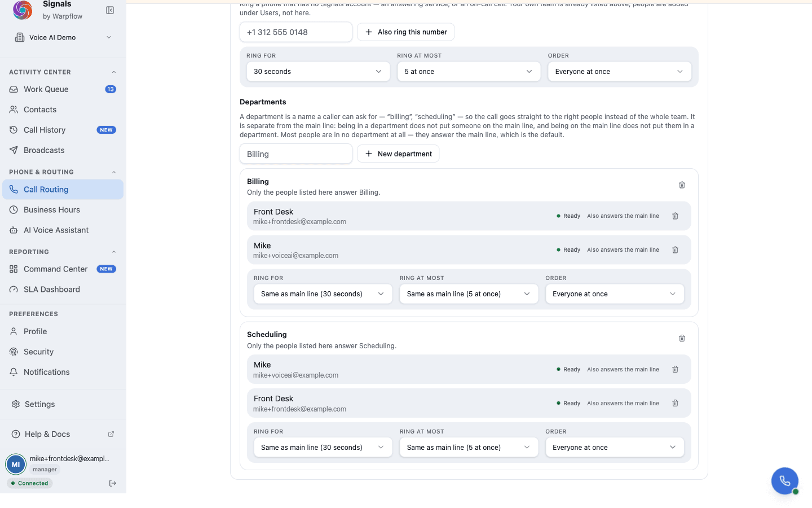Open Help & Docs link
812x508 pixels.
tap(63, 434)
